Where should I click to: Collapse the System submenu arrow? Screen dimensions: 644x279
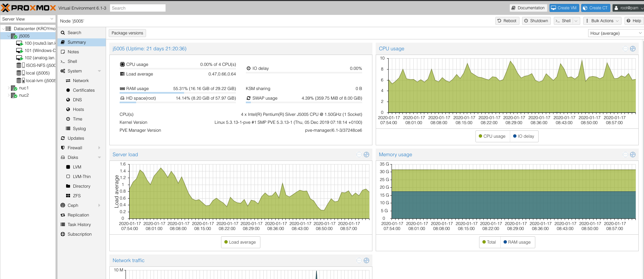(x=99, y=71)
